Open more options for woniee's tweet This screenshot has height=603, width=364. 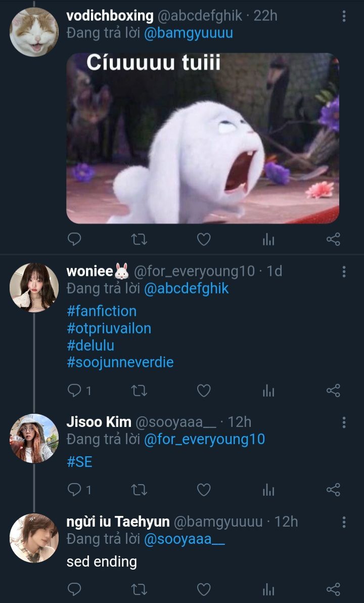tap(344, 272)
